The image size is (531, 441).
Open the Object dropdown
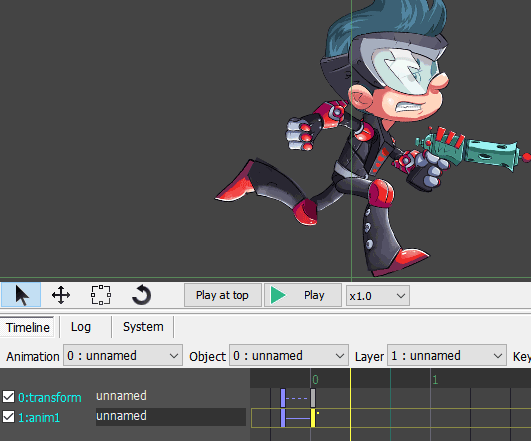click(289, 356)
